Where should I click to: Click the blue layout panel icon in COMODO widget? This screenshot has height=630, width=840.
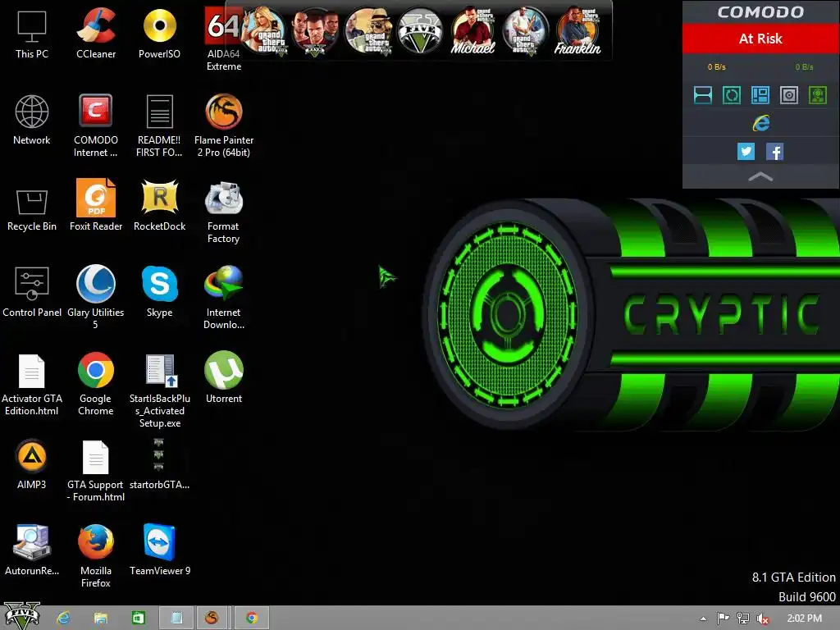point(760,95)
